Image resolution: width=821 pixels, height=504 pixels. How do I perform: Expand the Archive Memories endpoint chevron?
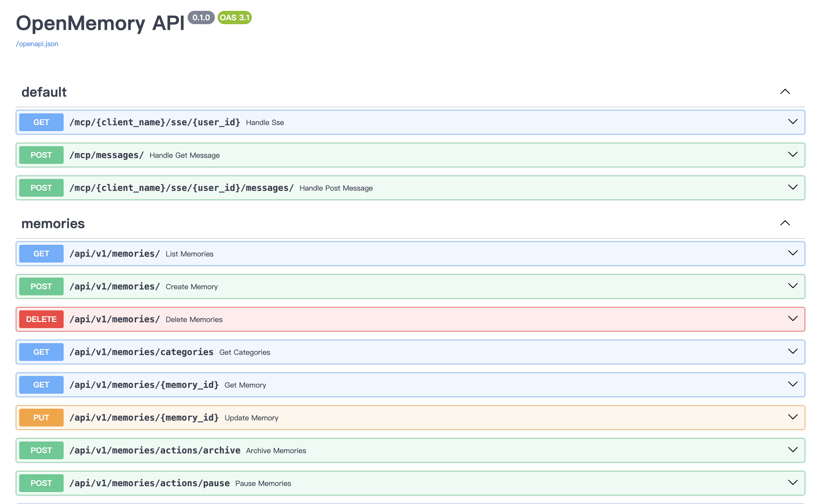click(x=793, y=450)
